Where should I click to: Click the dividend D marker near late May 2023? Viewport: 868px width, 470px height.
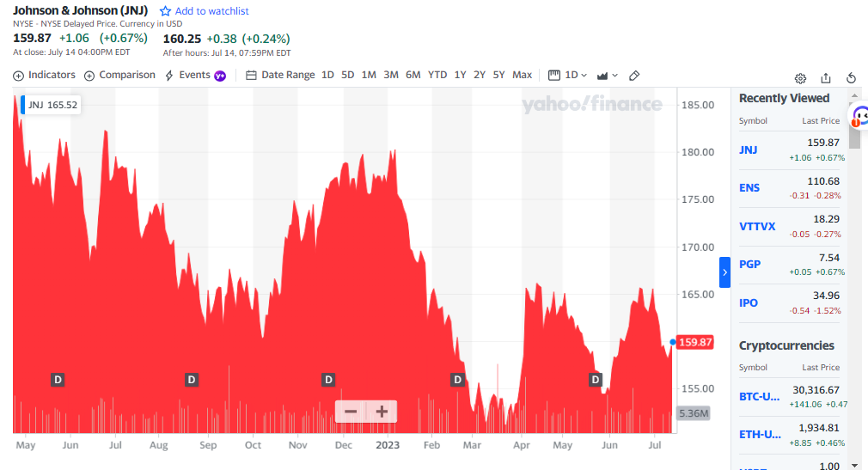point(595,380)
